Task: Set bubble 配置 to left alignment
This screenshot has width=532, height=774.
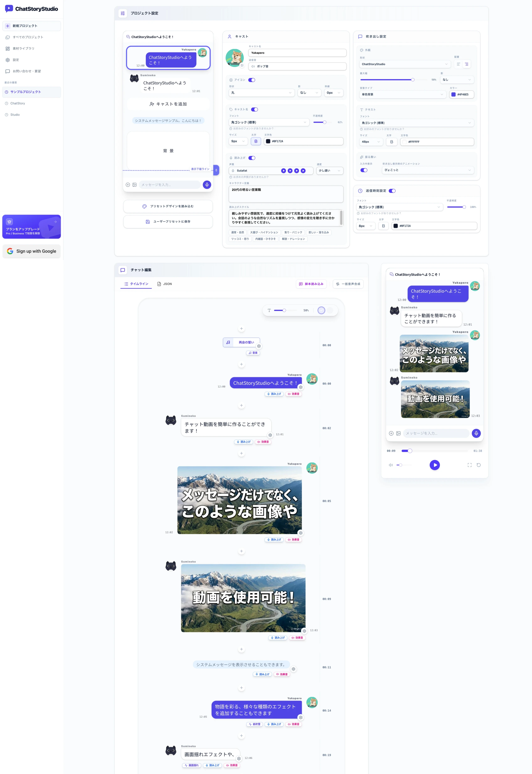Action: [458, 64]
